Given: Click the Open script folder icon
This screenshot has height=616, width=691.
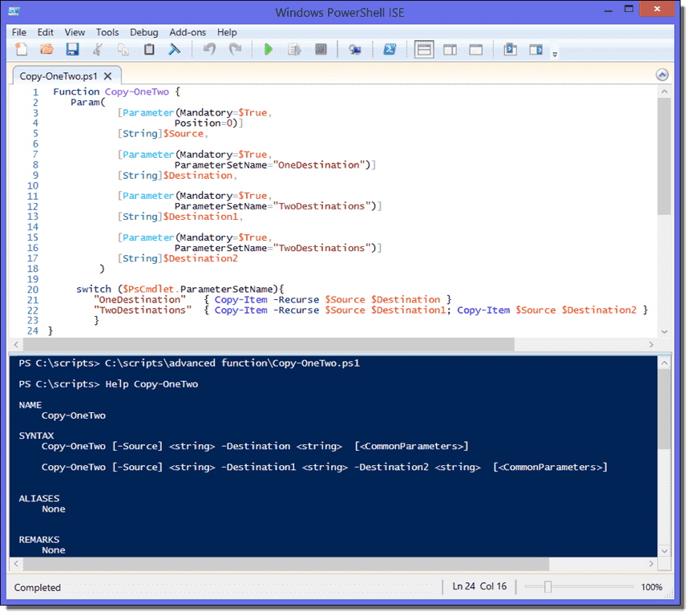Looking at the screenshot, I should click(x=46, y=50).
